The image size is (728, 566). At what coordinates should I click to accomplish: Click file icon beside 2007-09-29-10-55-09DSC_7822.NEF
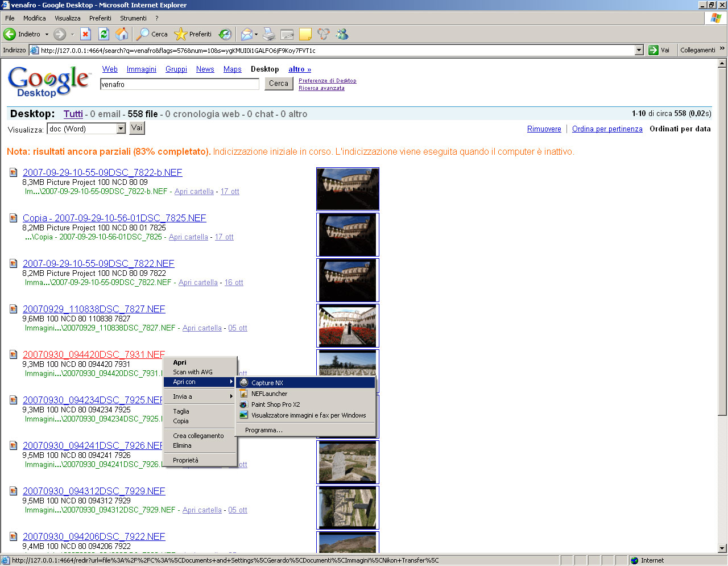click(x=13, y=263)
